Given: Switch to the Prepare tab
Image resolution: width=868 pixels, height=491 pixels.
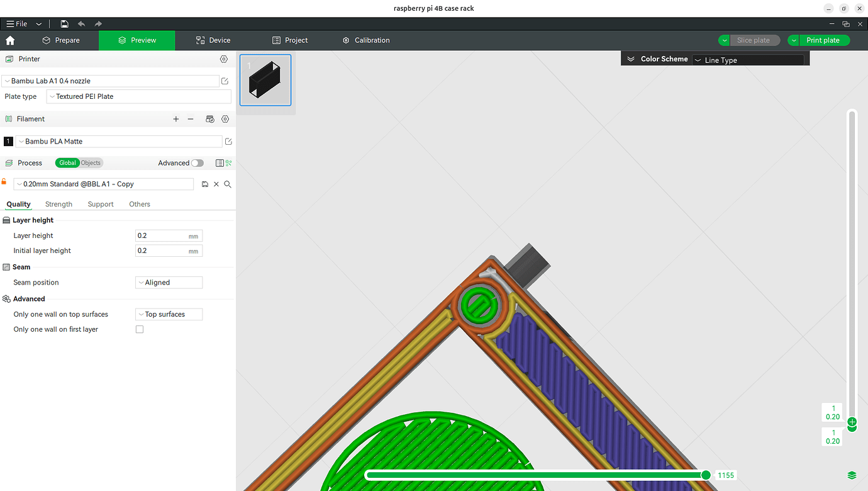Looking at the screenshot, I should [x=61, y=40].
